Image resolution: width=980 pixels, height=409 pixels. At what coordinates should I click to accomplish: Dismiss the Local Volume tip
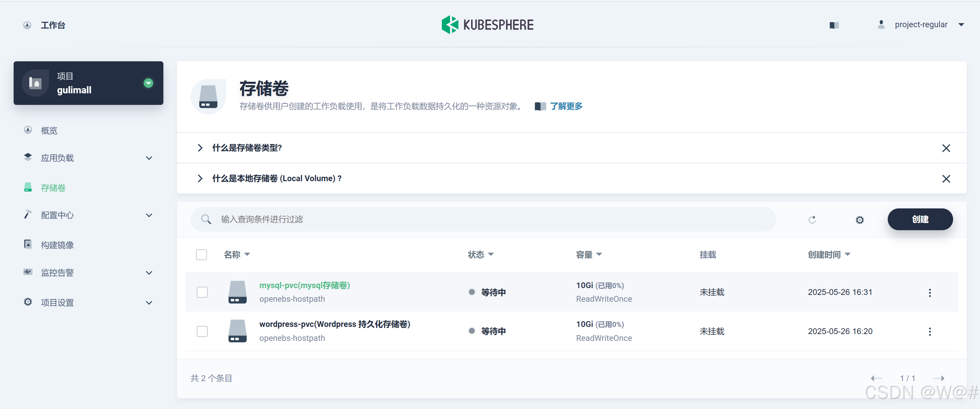(946, 179)
